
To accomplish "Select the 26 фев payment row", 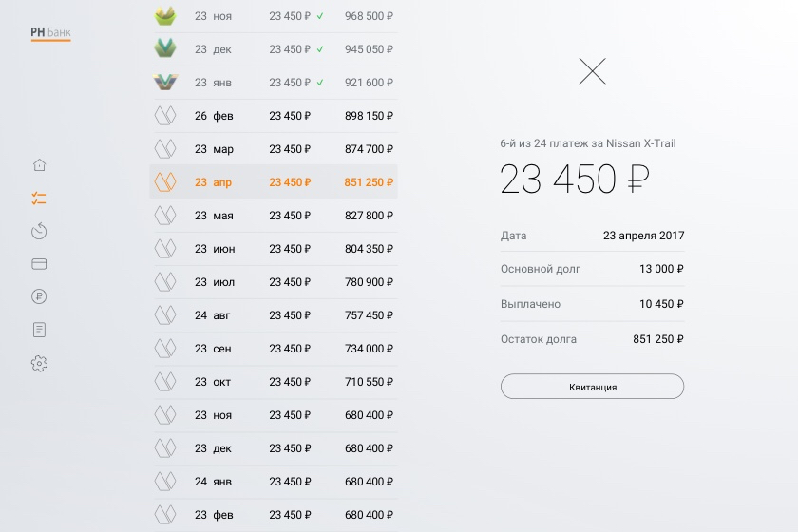I will (x=274, y=116).
